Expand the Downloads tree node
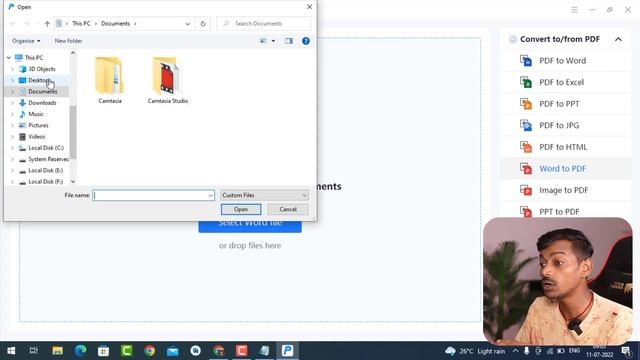 (x=12, y=103)
